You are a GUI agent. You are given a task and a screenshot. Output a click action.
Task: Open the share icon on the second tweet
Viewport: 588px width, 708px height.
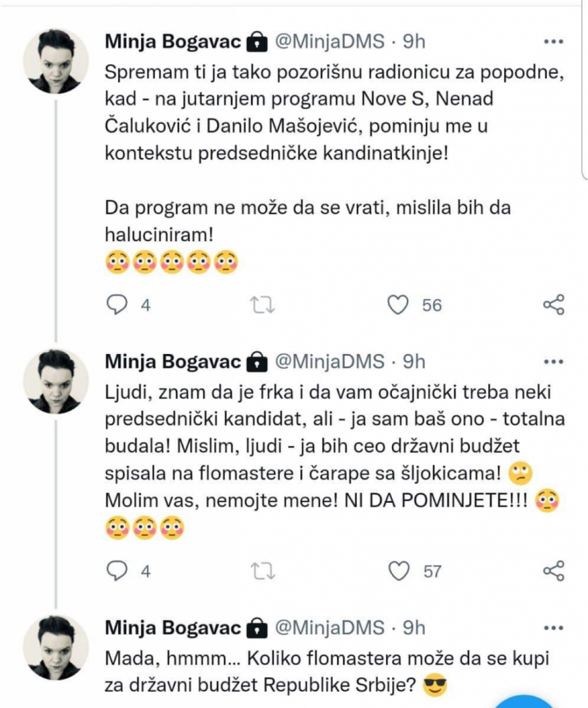coord(554,569)
